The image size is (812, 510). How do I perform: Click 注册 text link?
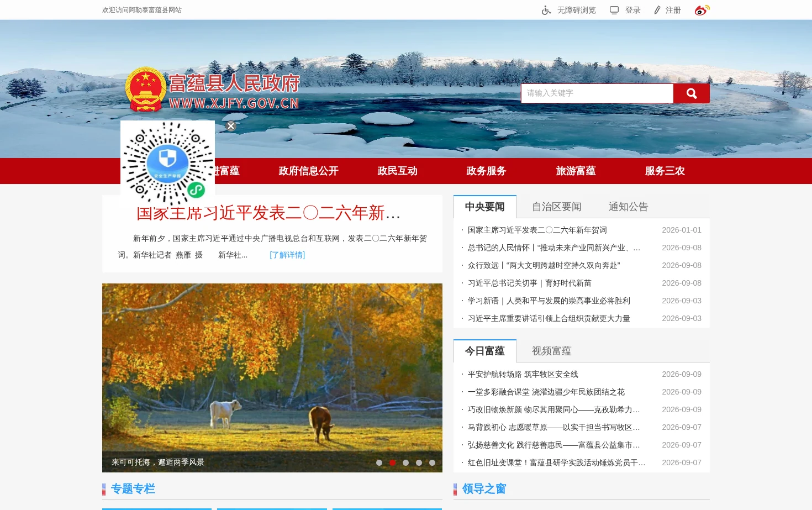pos(673,10)
